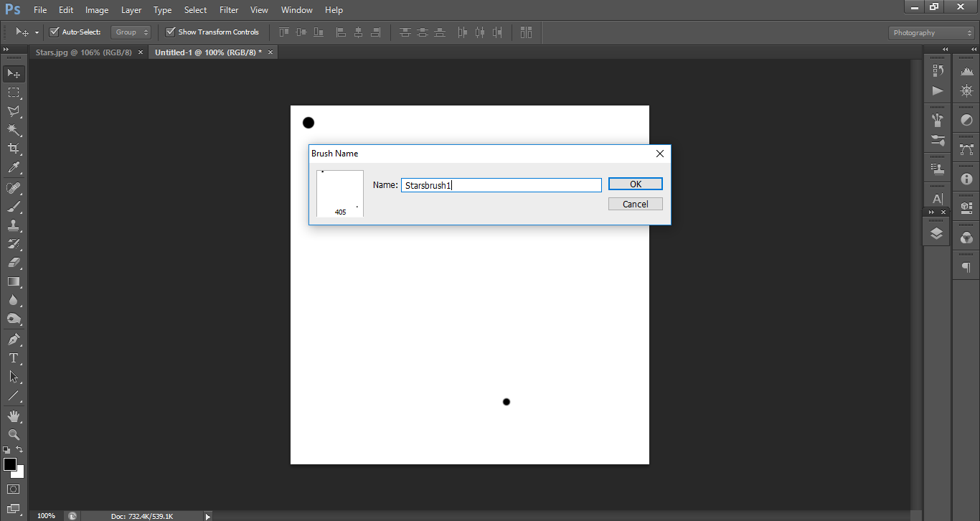Swap foreground and background colors
Image resolution: width=980 pixels, height=521 pixels.
pos(20,450)
